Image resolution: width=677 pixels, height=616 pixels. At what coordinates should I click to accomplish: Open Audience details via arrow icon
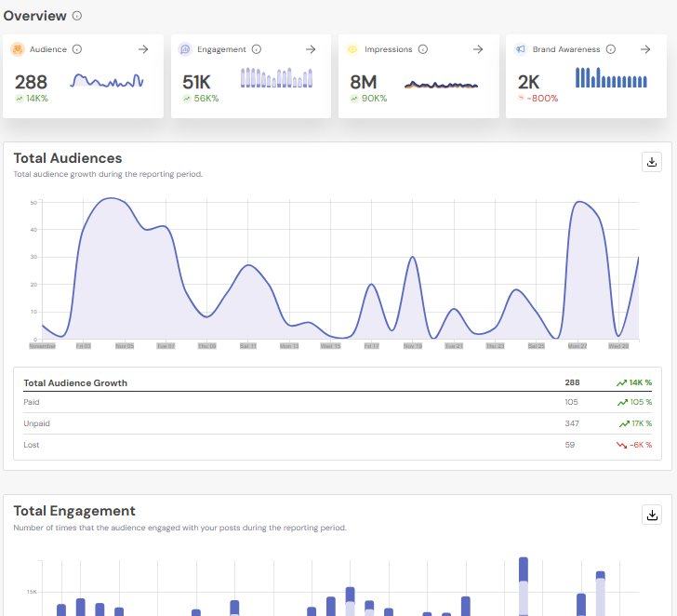coord(143,49)
